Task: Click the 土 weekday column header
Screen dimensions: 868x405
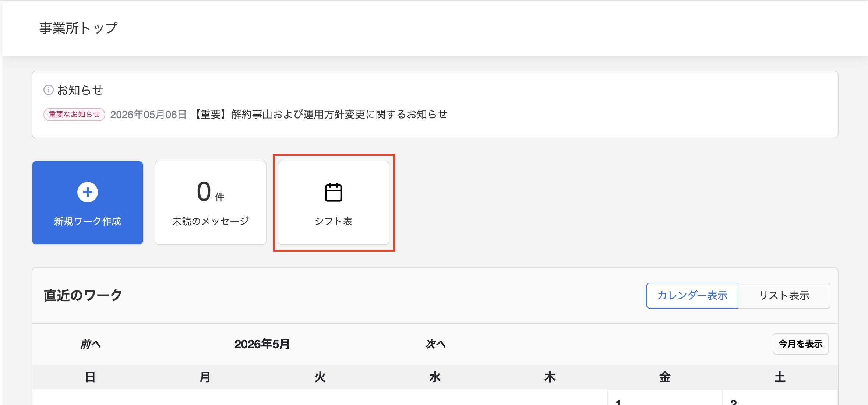Action: (x=780, y=377)
